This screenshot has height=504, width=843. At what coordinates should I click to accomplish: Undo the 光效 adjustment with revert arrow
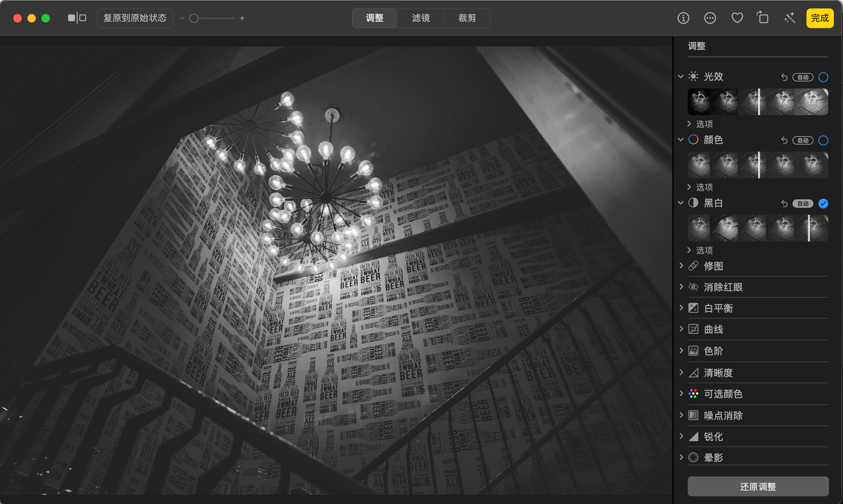[x=784, y=77]
